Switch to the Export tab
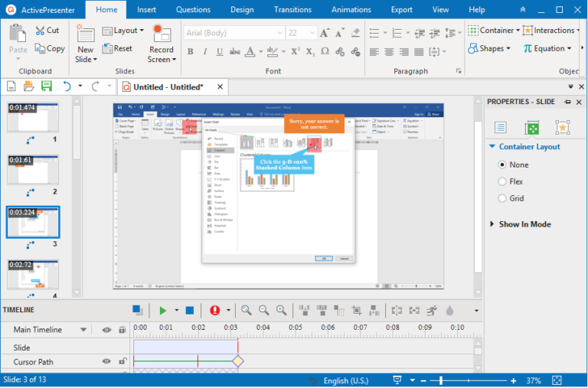This screenshot has width=588, height=388. click(402, 10)
